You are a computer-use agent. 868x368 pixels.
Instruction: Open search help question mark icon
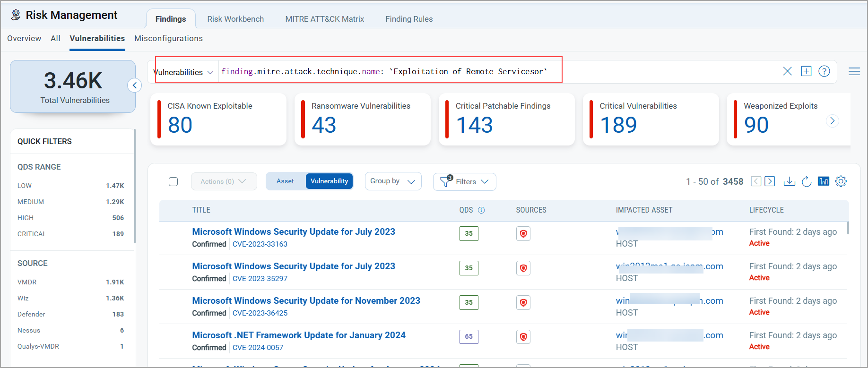tap(824, 71)
